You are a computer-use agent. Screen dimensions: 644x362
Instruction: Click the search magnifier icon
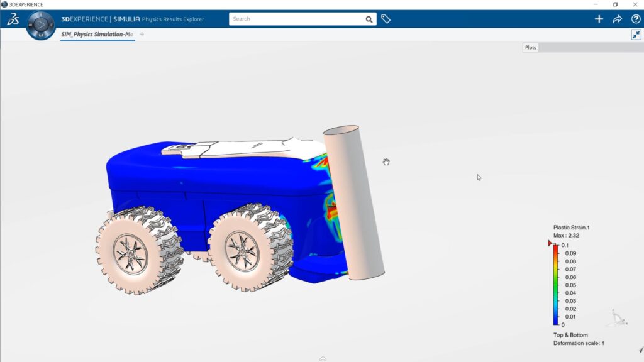pyautogui.click(x=369, y=19)
